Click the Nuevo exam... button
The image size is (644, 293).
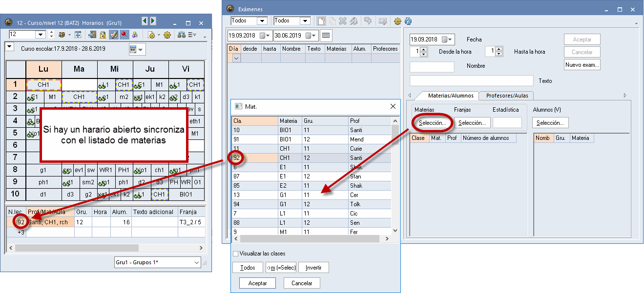tap(582, 64)
